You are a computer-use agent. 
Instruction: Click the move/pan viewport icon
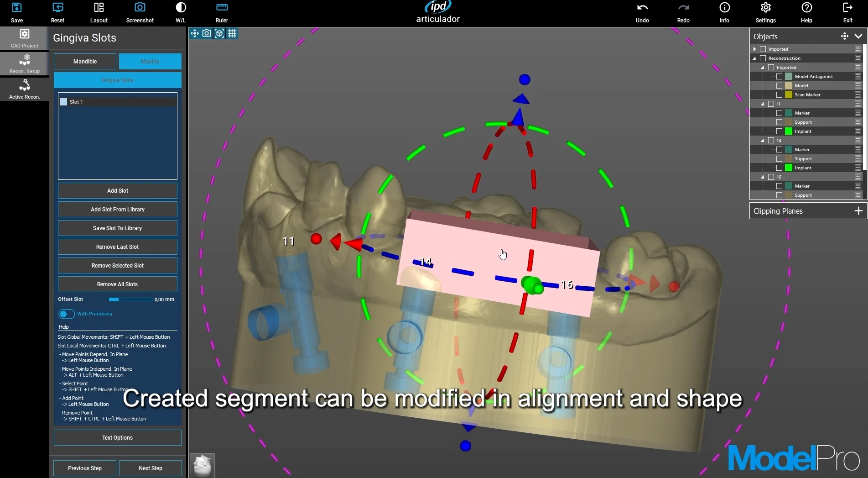[195, 33]
